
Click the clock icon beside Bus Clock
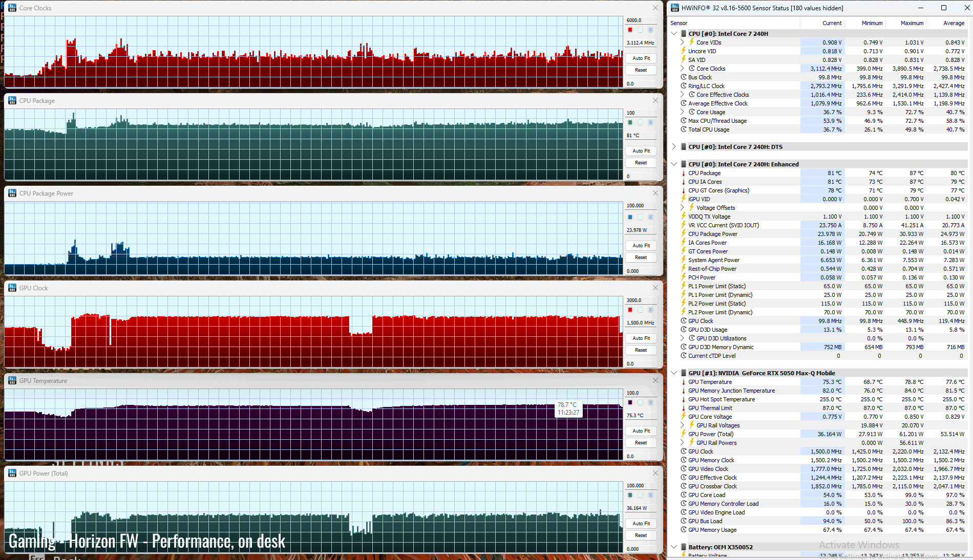pyautogui.click(x=684, y=77)
